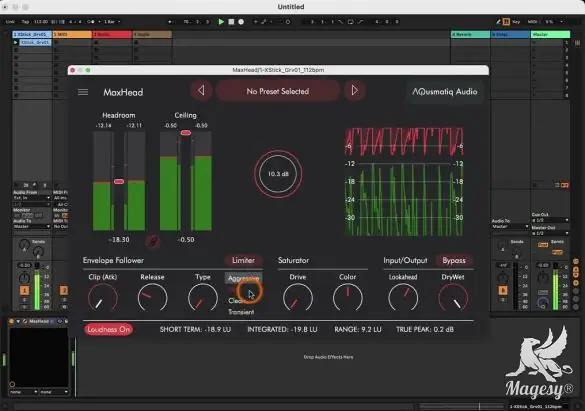Viewport: 585px width, 411px height.
Task: Open the MaxHead hamburger menu
Action: tap(83, 92)
